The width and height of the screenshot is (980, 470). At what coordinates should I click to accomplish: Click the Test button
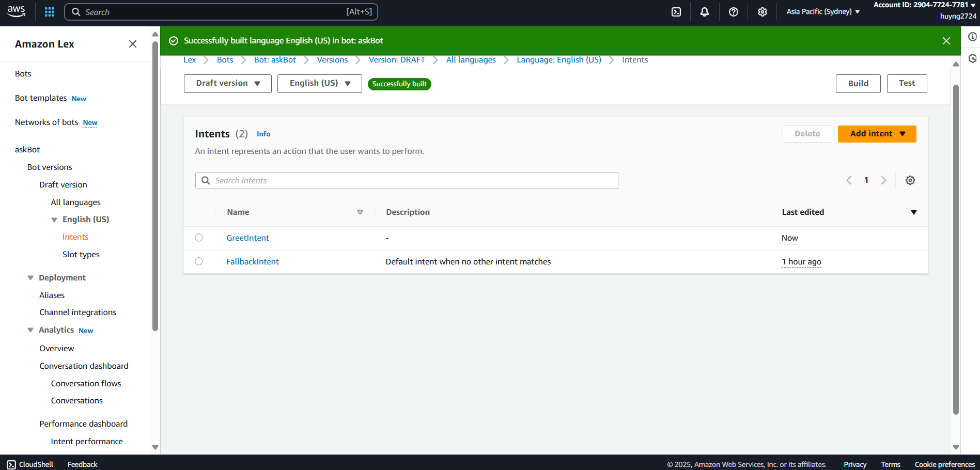(907, 84)
